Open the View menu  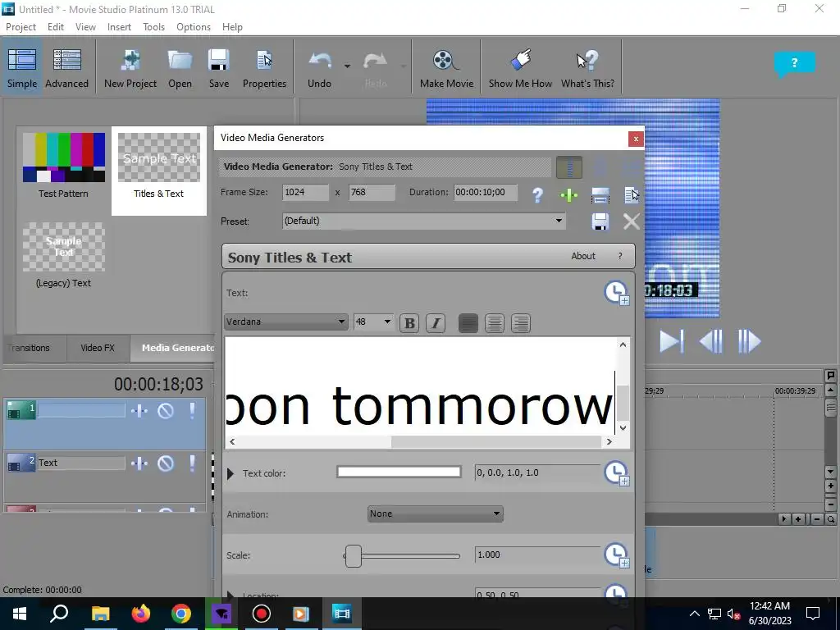[85, 27]
